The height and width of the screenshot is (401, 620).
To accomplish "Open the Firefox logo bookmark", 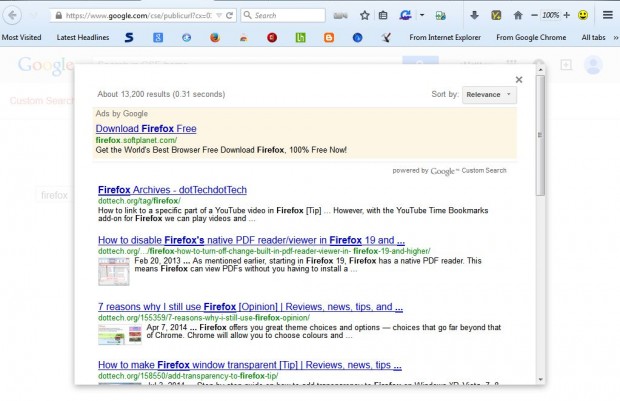I will pos(215,38).
